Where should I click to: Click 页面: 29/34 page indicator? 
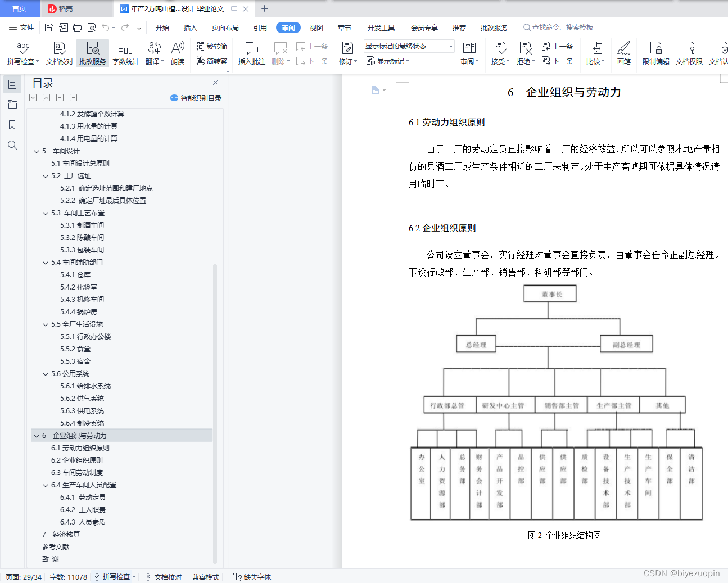click(x=24, y=577)
